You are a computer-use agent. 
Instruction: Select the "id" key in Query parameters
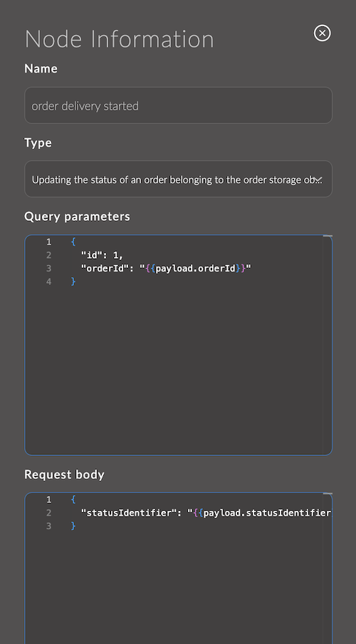91,255
